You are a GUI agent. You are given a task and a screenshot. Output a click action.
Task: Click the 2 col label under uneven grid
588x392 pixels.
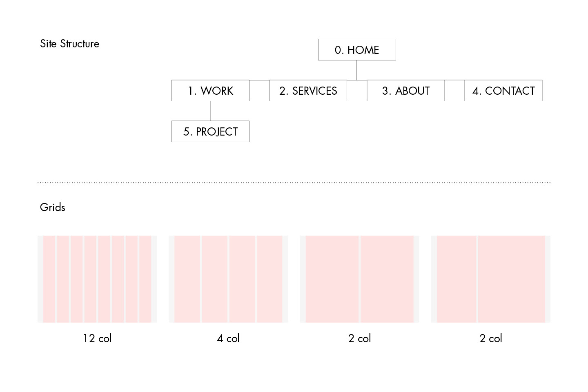(491, 339)
